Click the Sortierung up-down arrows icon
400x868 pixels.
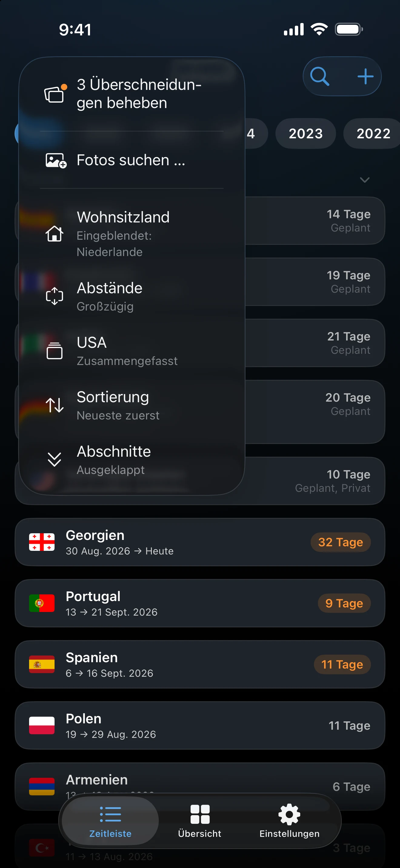coord(54,405)
